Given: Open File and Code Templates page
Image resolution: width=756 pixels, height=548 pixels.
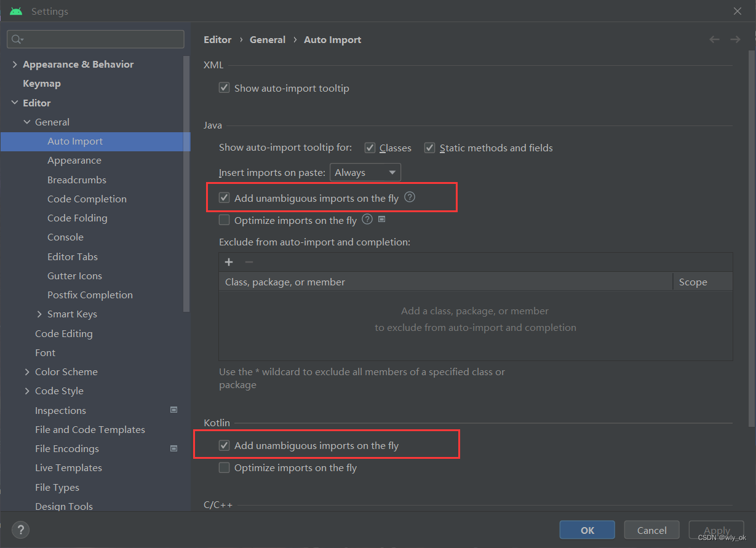Looking at the screenshot, I should (90, 429).
